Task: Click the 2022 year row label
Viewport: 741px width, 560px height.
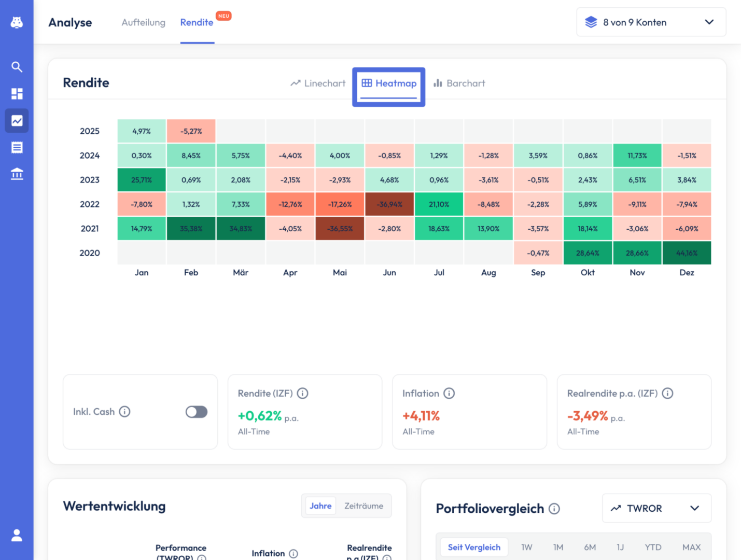Action: [x=90, y=204]
